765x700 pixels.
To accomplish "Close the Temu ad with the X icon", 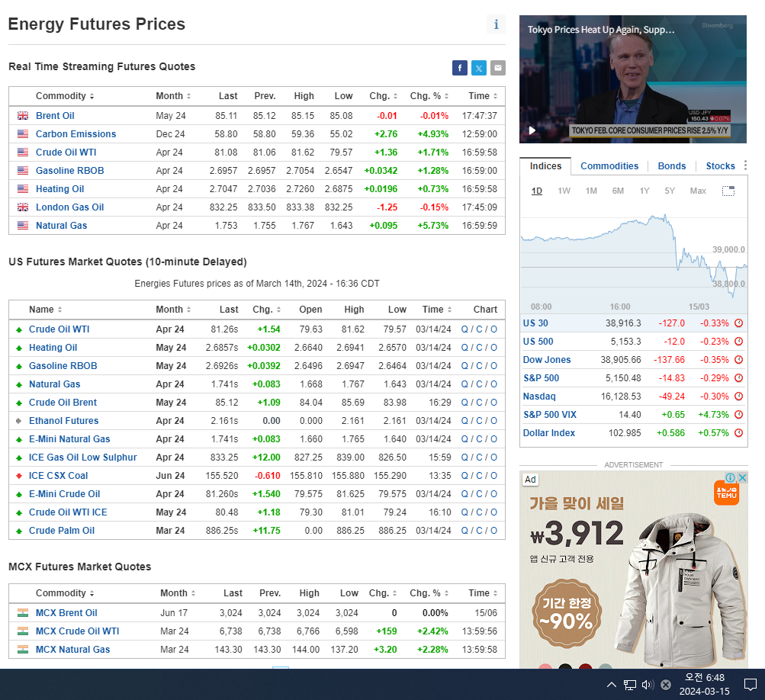I will tap(743, 477).
